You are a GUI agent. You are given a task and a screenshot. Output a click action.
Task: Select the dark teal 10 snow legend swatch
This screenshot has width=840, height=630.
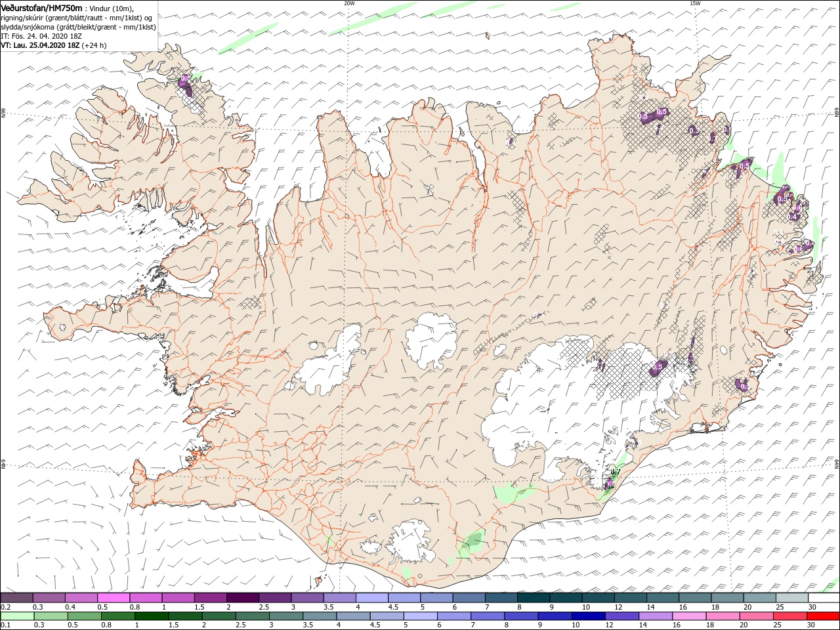click(x=598, y=598)
